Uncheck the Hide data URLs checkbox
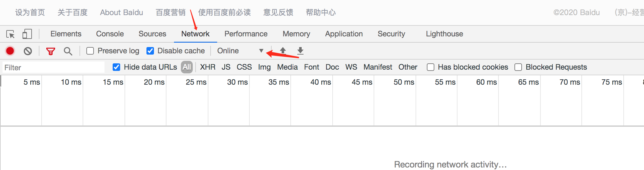The image size is (644, 170). (116, 67)
